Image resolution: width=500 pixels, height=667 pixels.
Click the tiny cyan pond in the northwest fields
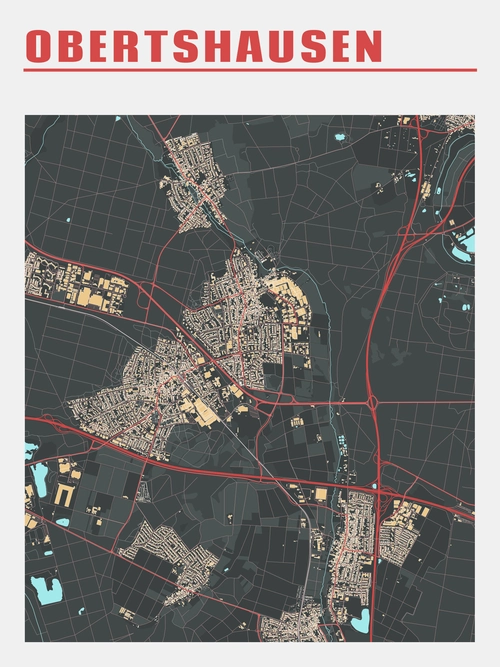[68, 220]
